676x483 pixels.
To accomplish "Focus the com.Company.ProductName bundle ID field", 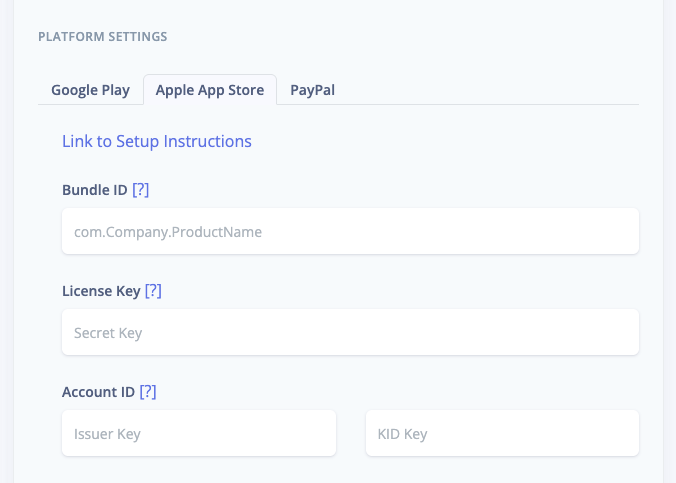I will coord(350,231).
